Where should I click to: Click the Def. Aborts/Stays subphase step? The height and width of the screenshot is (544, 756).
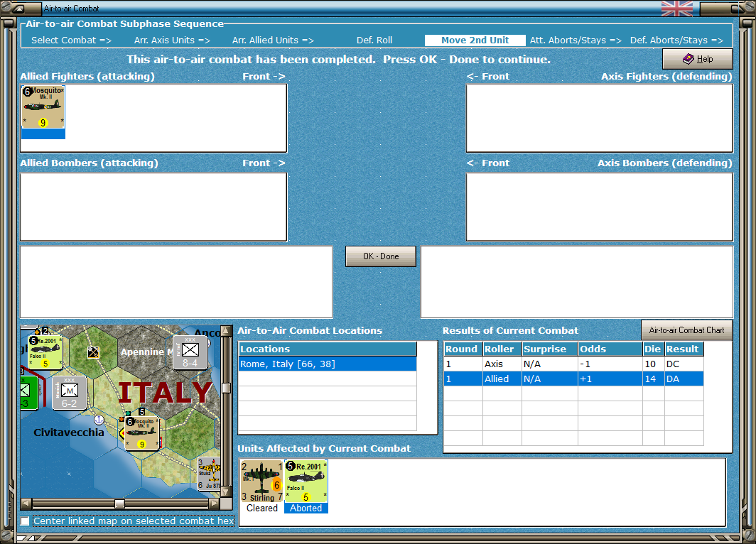676,40
